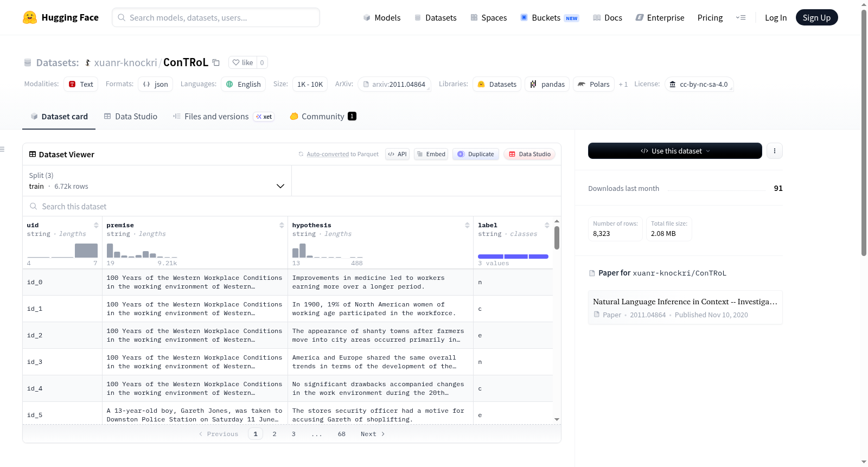
Task: Go to Models in the navigation
Action: pos(382,17)
